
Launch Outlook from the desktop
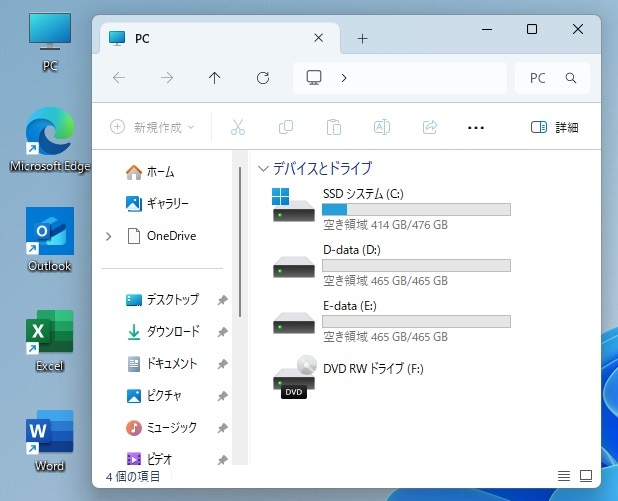[50, 240]
